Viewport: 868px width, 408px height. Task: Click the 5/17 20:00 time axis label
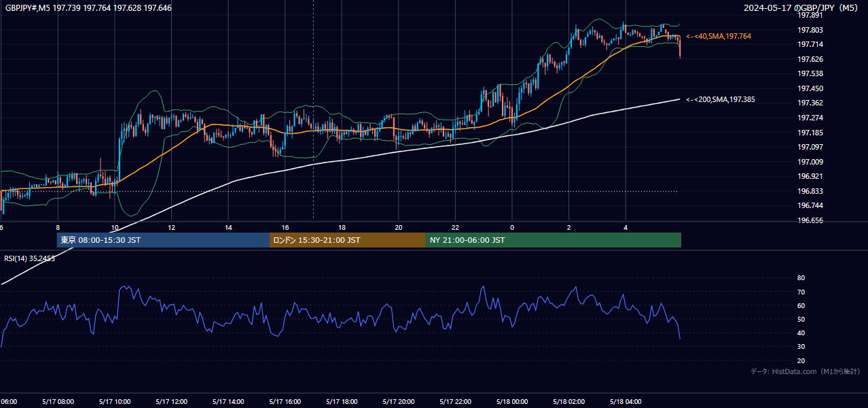point(398,402)
